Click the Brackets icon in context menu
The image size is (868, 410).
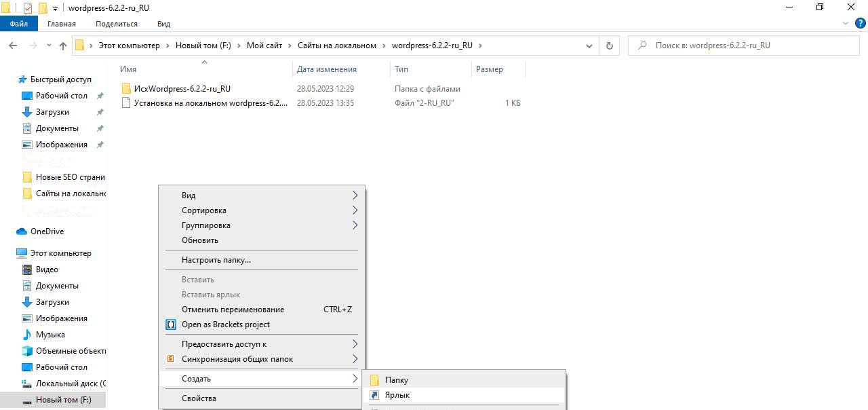click(171, 324)
